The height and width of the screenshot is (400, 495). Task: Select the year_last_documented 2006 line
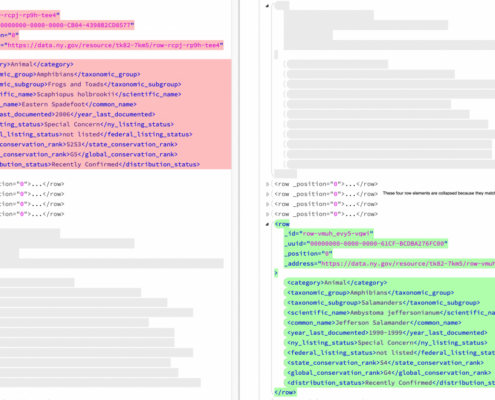tap(78, 114)
